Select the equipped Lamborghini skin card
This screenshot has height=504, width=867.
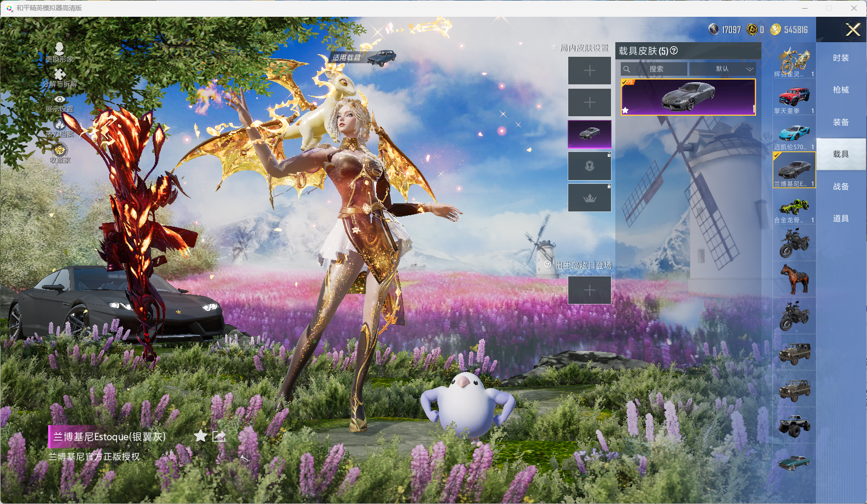688,97
